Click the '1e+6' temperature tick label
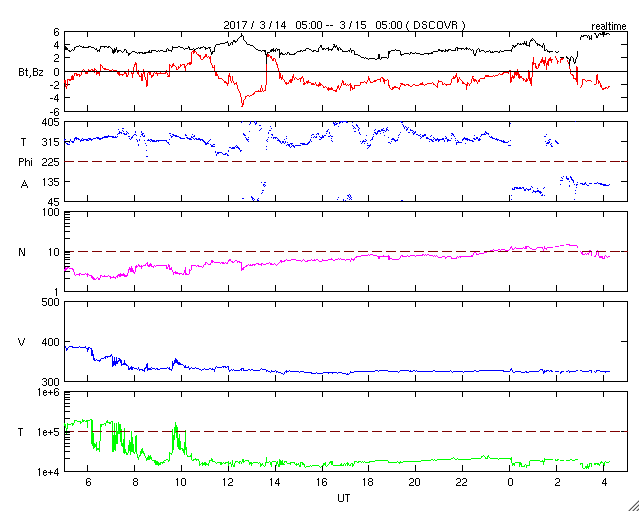Viewport: 640px width, 512px height. [48, 392]
